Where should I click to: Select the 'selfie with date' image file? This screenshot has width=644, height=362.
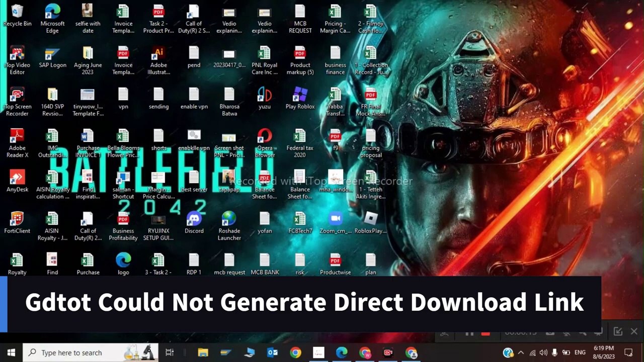(88, 19)
